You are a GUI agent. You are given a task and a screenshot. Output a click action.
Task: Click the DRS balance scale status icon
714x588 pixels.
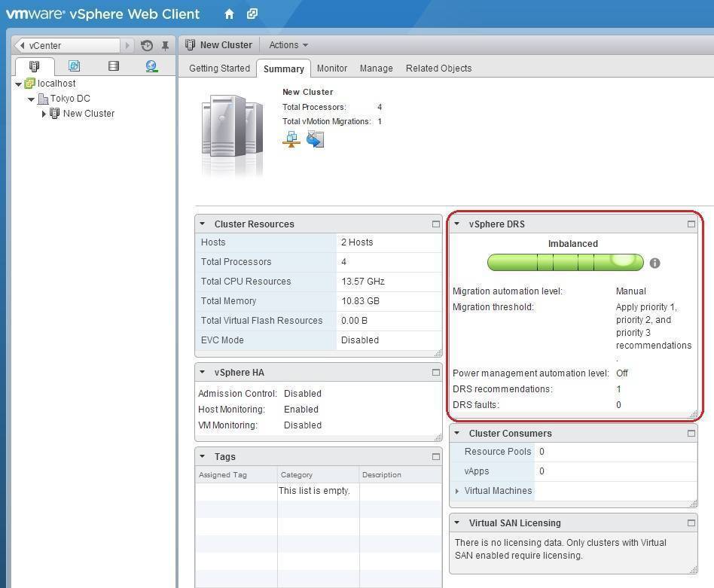[x=291, y=139]
